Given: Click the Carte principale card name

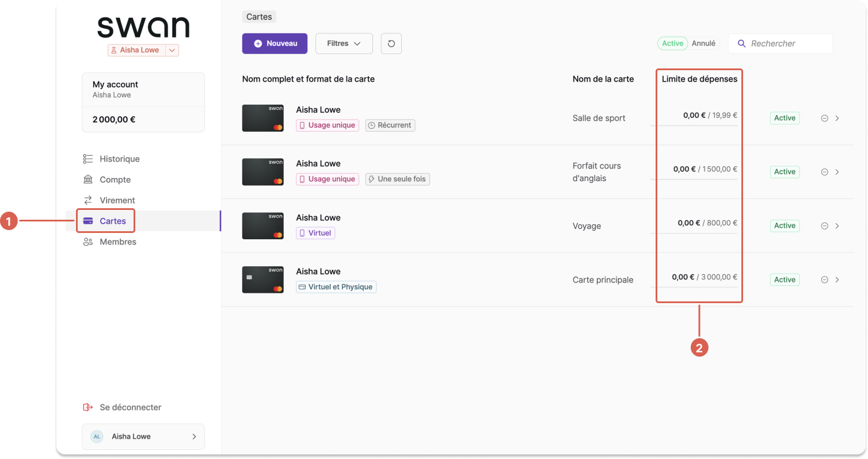Looking at the screenshot, I should click(x=603, y=280).
